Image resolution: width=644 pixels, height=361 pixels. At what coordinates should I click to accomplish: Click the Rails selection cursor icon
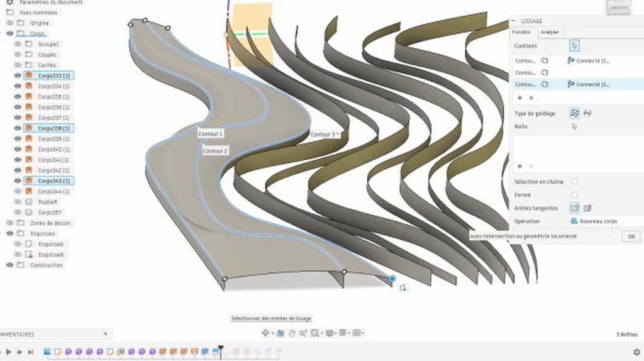point(574,126)
